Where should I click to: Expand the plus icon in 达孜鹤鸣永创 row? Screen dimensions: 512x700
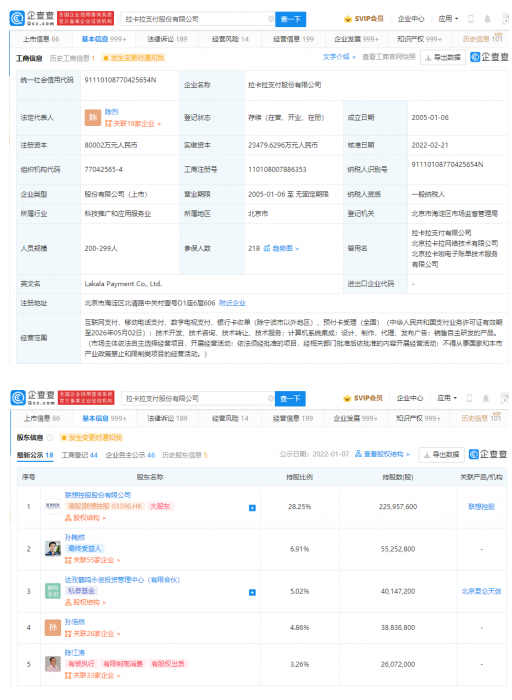click(x=252, y=592)
